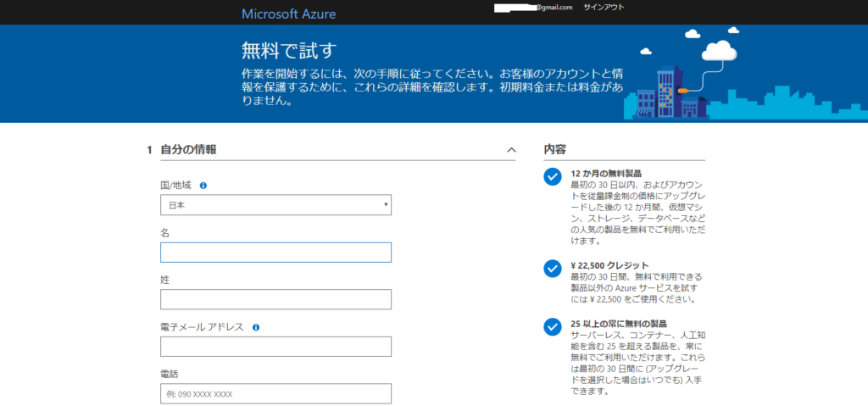Click the 25 以上の常に無料の製品 heading
The height and width of the screenshot is (406, 868).
(x=618, y=324)
